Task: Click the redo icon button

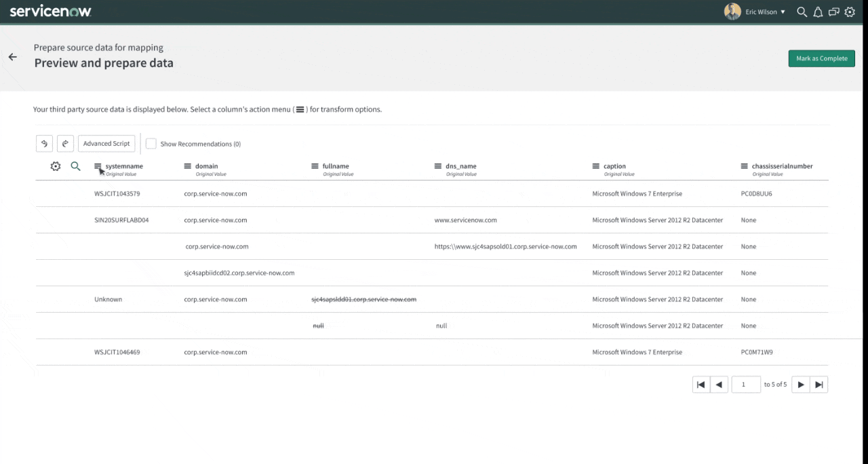Action: pos(65,143)
